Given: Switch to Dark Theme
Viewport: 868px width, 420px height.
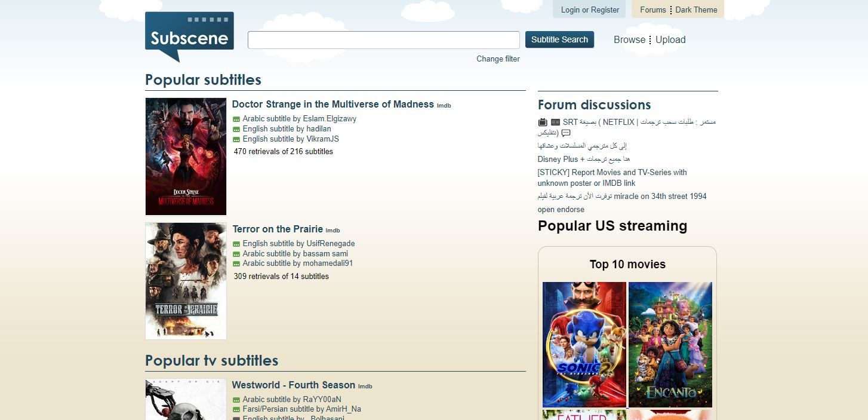Looking at the screenshot, I should coord(696,10).
